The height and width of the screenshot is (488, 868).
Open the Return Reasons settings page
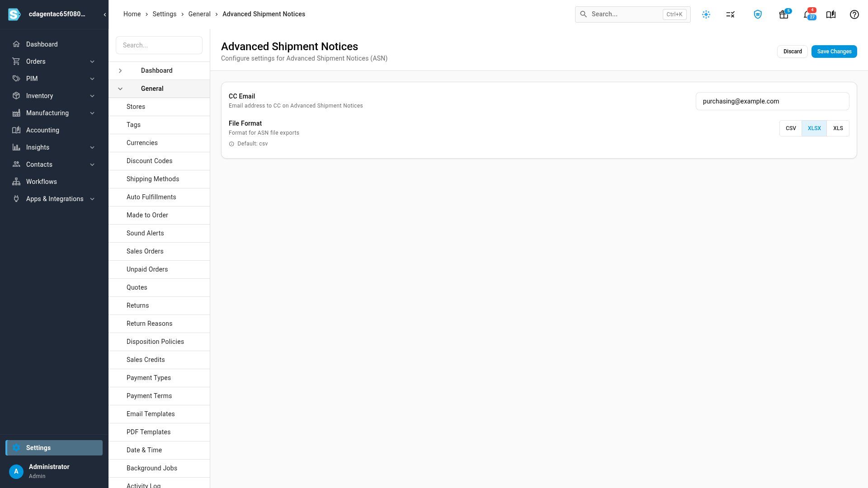(x=159, y=324)
